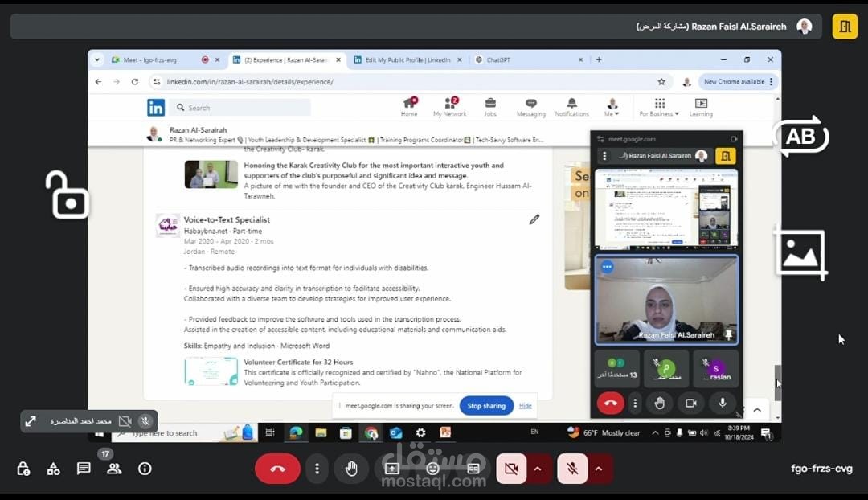Switch to Edit My Public Profile LinkedIn tab
The height and width of the screenshot is (500, 868).
click(408, 59)
